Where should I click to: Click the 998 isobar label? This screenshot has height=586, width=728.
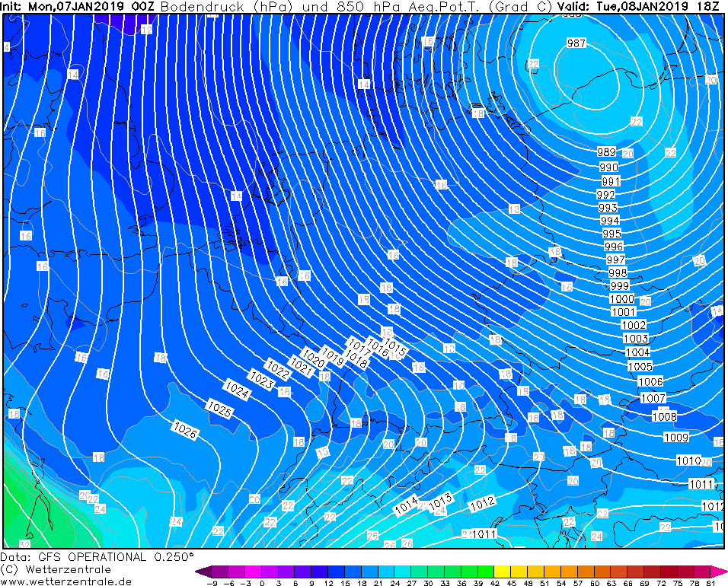[x=618, y=272]
